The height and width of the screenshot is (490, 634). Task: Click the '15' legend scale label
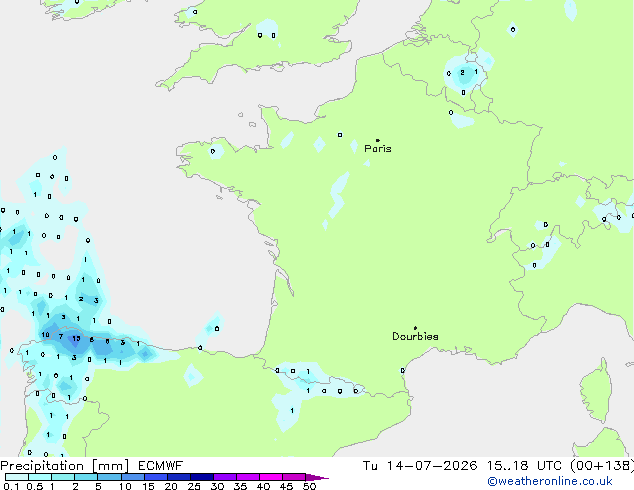pos(148,486)
